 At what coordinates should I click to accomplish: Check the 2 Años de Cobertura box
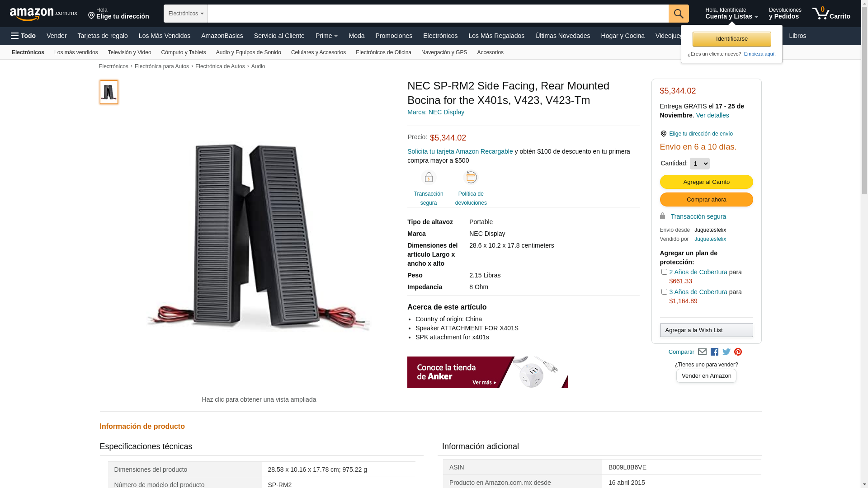pyautogui.click(x=664, y=272)
